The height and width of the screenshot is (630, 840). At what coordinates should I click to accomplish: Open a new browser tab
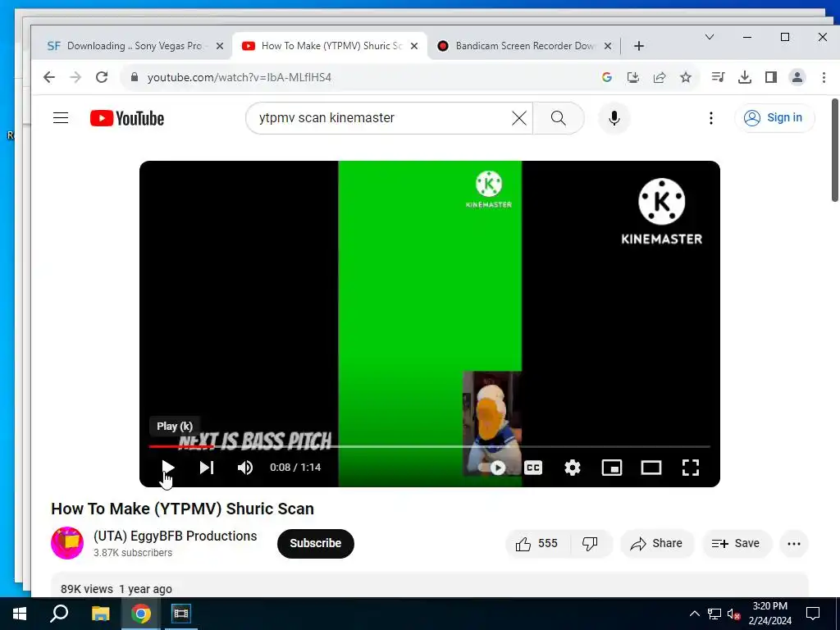click(638, 46)
